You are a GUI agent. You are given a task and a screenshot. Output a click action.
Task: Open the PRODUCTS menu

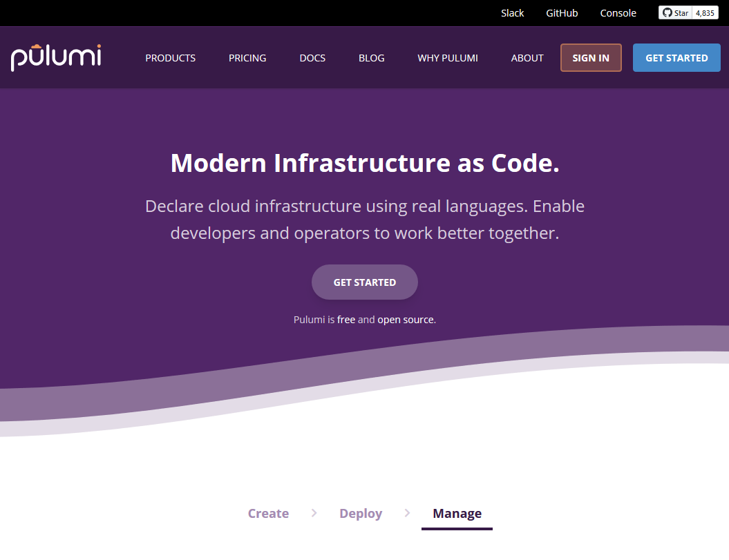[170, 58]
